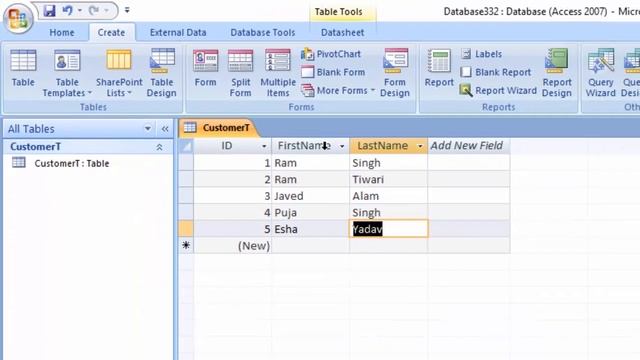Open the FirstName column dropdown arrow

pyautogui.click(x=342, y=146)
